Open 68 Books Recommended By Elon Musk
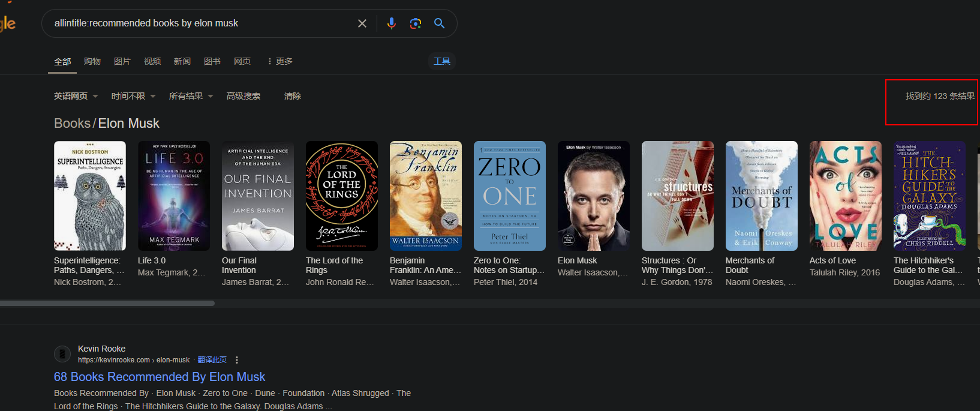980x411 pixels. pyautogui.click(x=160, y=377)
